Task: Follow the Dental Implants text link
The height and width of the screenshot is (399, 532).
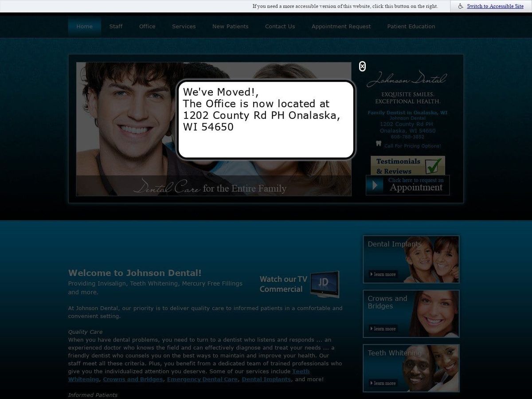Action: [266, 379]
